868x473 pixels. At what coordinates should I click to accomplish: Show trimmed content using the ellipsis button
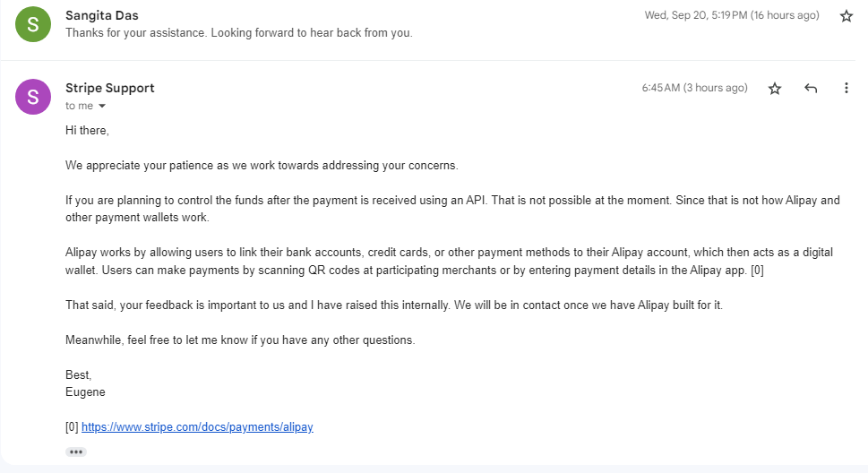[x=76, y=452]
